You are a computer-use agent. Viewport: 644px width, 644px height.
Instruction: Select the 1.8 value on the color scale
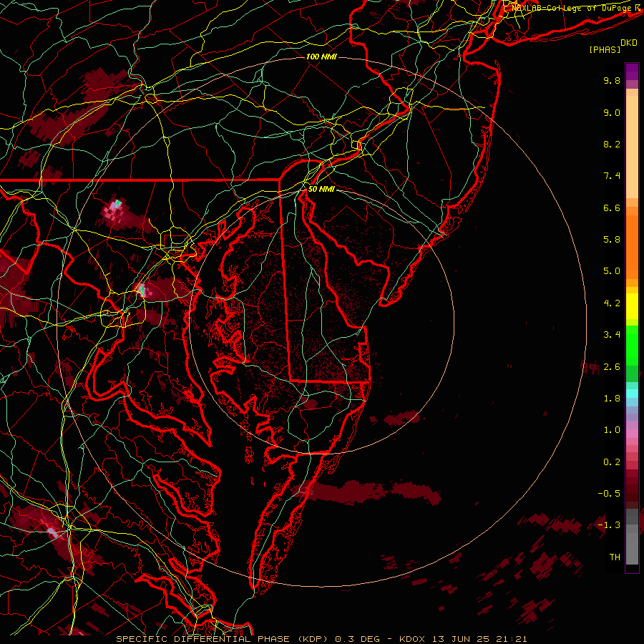(612, 399)
